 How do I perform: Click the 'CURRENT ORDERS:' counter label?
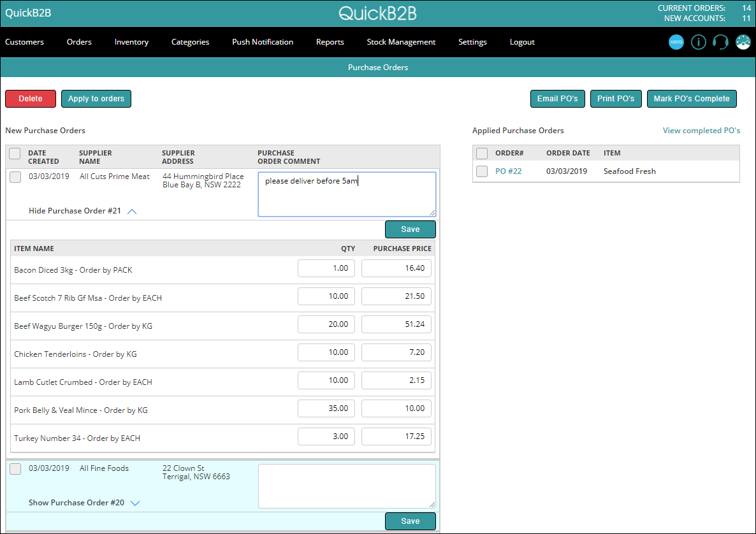point(692,8)
